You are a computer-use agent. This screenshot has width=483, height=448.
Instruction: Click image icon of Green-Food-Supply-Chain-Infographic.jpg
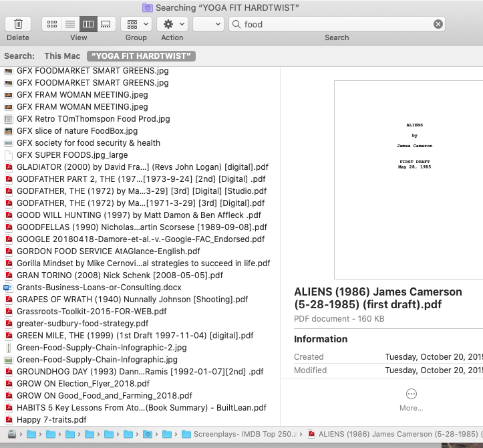pos(9,360)
